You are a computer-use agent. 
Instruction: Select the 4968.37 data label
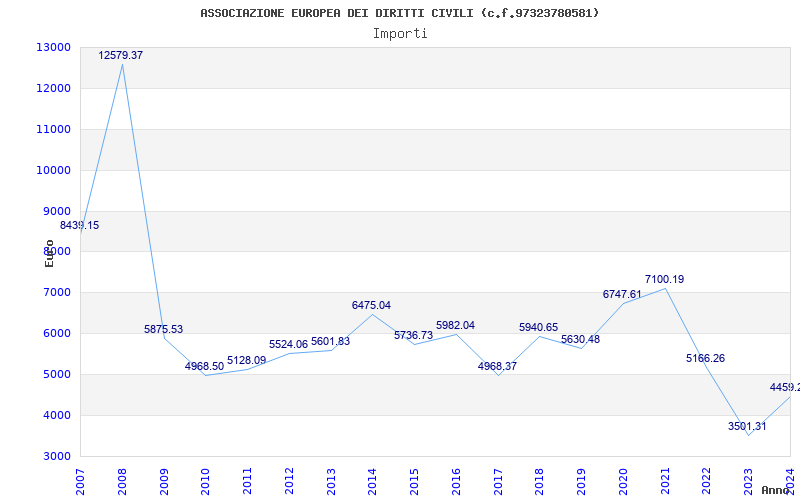tap(497, 367)
